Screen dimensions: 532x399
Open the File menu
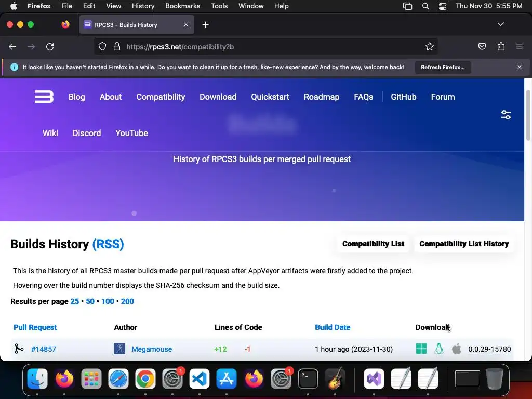pos(67,6)
